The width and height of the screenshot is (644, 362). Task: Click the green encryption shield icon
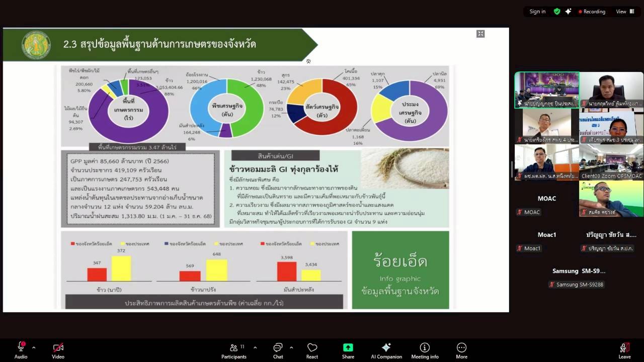(x=557, y=12)
